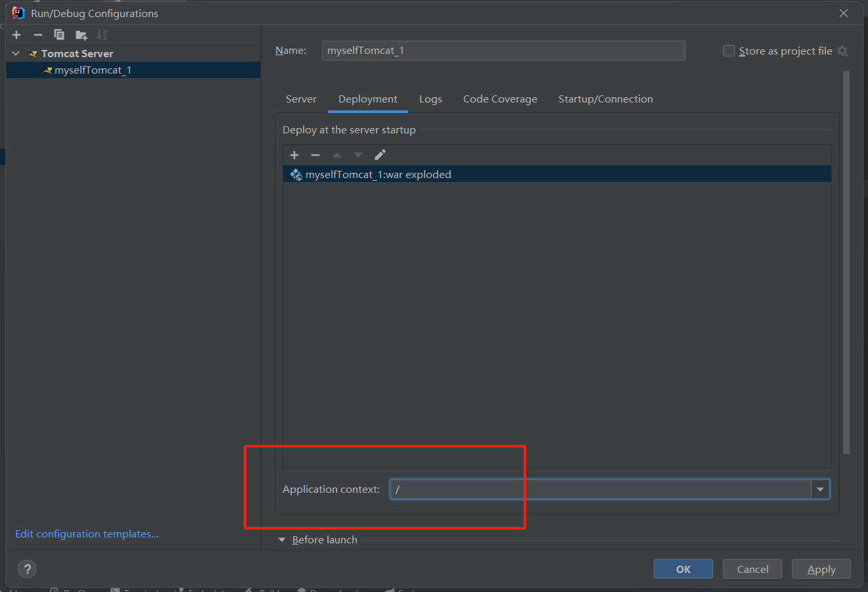Switch to the Code Coverage tab
This screenshot has width=868, height=592.
[500, 99]
